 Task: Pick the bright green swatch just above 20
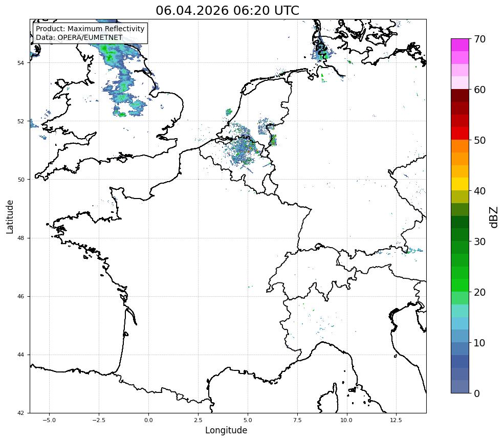tap(460, 285)
